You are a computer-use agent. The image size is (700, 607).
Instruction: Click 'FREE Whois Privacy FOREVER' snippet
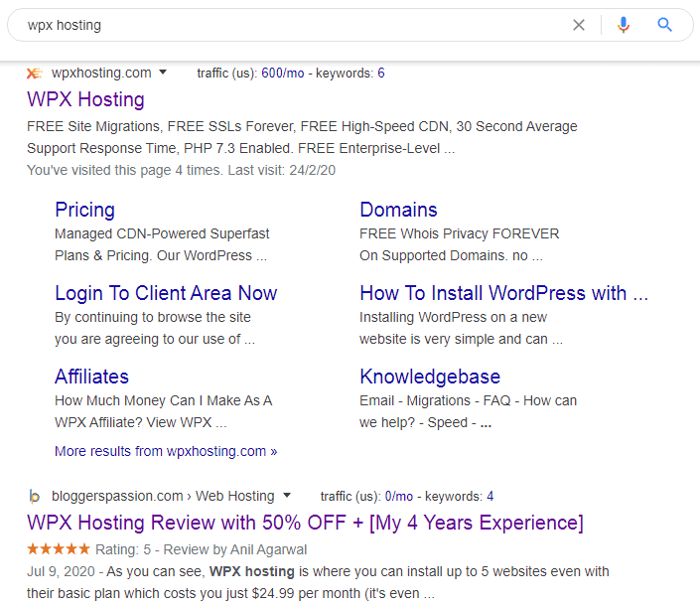[x=460, y=233]
